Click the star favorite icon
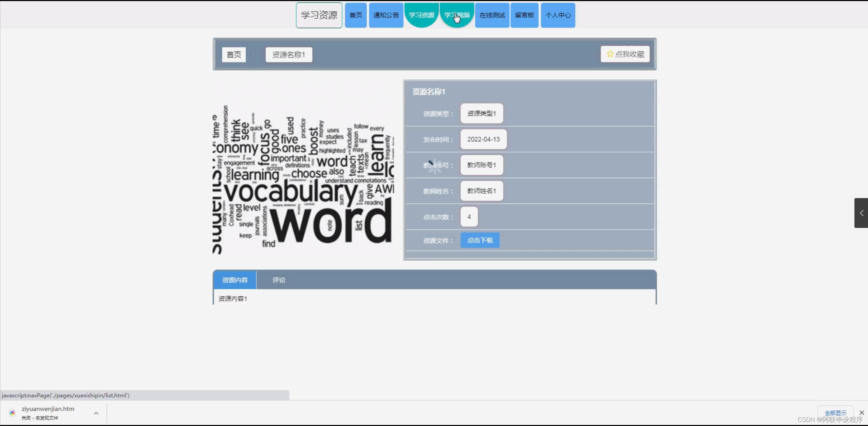This screenshot has height=426, width=868. (610, 54)
